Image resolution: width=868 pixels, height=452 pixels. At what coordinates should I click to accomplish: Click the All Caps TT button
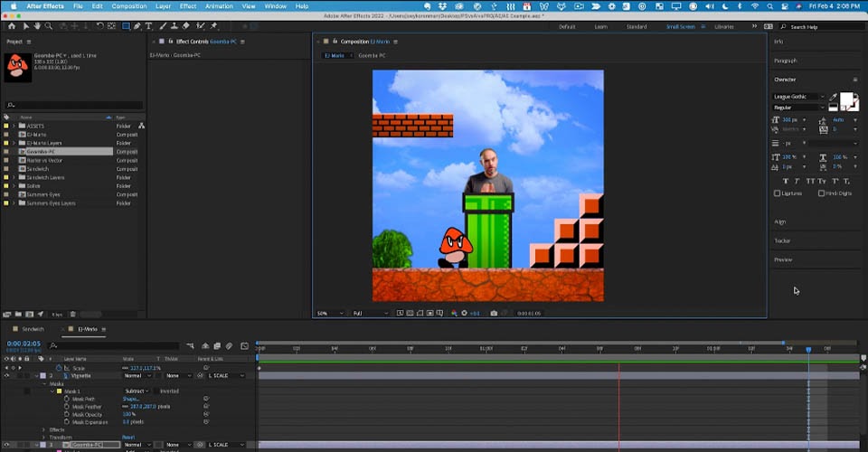pyautogui.click(x=810, y=181)
